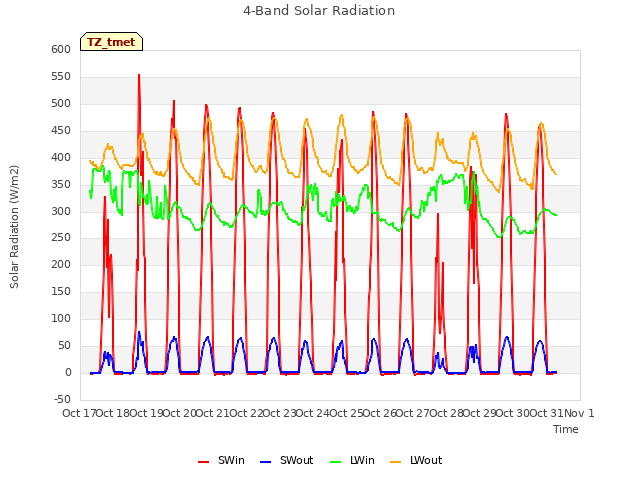Click the 600 y-axis tick label
The image size is (640, 480).
[x=61, y=49]
